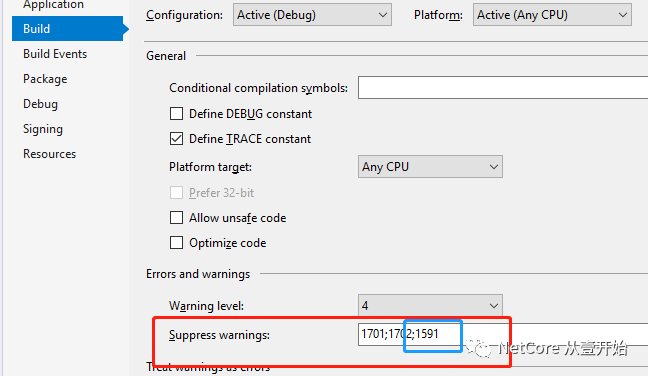Open the Signing tab

(43, 129)
